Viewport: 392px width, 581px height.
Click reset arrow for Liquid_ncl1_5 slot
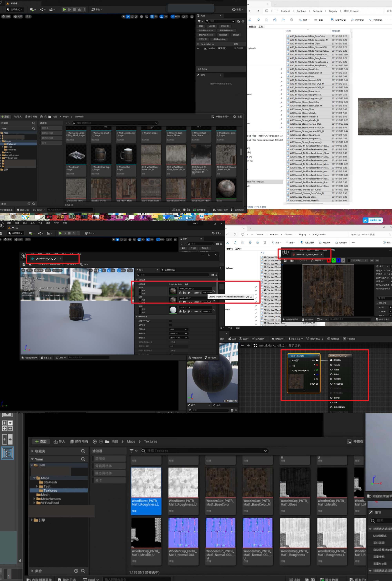(x=214, y=310)
